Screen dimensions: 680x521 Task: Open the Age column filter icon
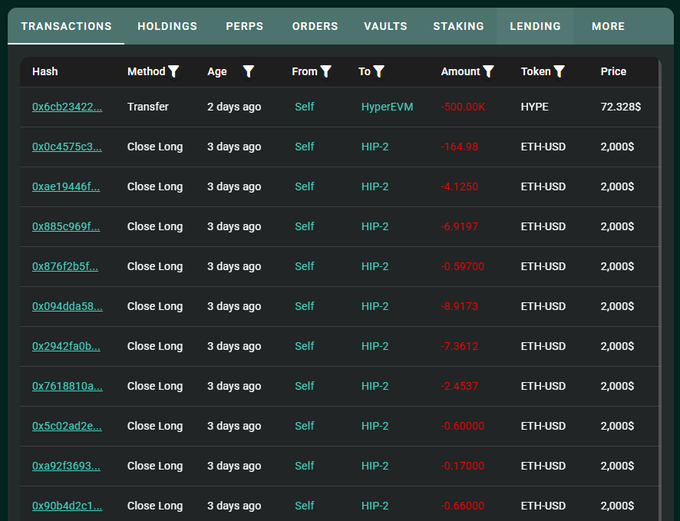tap(248, 71)
